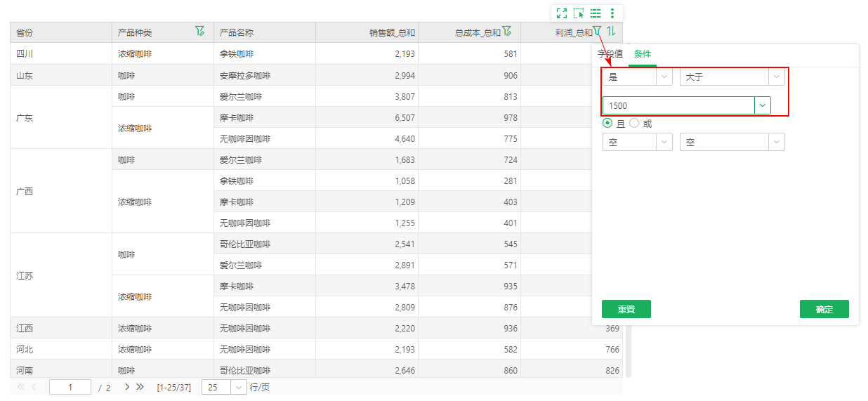Select the 河南 province cell
868x401 pixels.
click(x=61, y=369)
